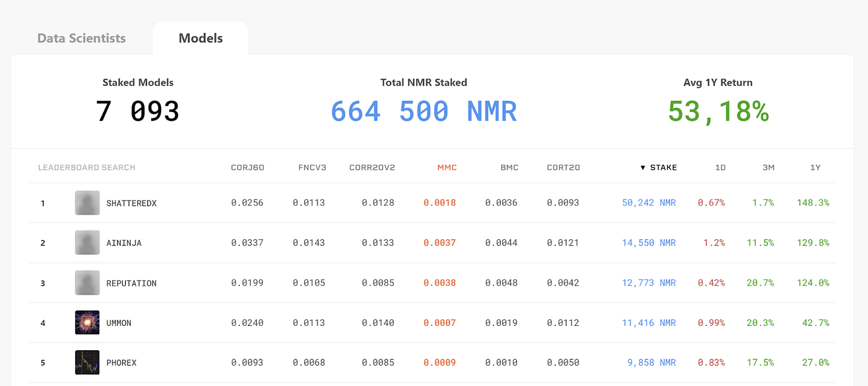
Task: Sort by the CORJ60 column header
Action: (x=247, y=167)
